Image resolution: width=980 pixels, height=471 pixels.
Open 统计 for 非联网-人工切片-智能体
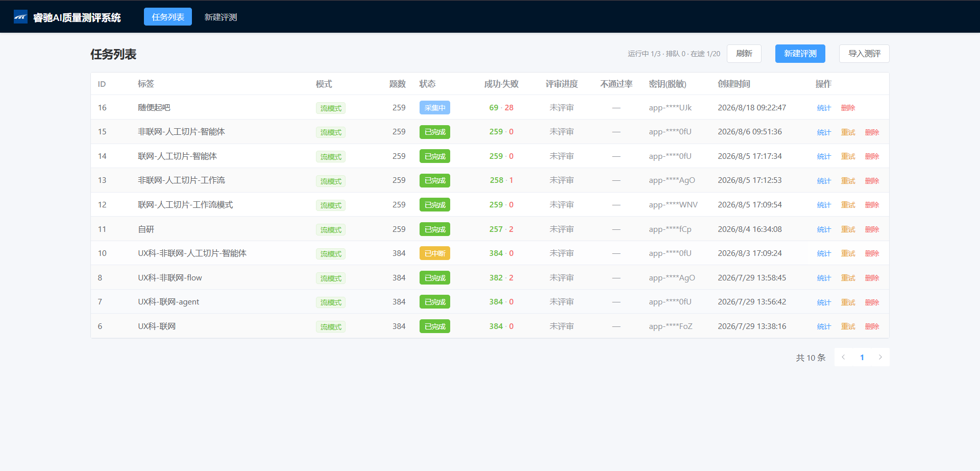[824, 132]
